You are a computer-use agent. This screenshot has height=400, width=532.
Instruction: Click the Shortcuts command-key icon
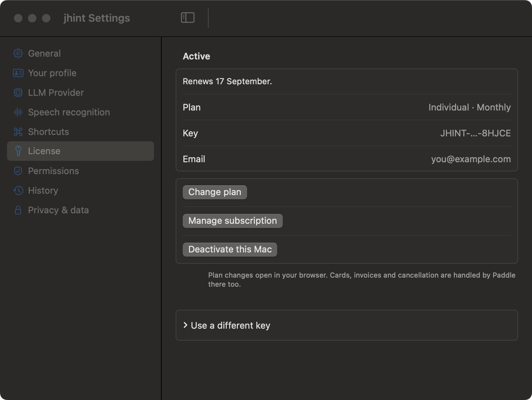[x=18, y=132]
